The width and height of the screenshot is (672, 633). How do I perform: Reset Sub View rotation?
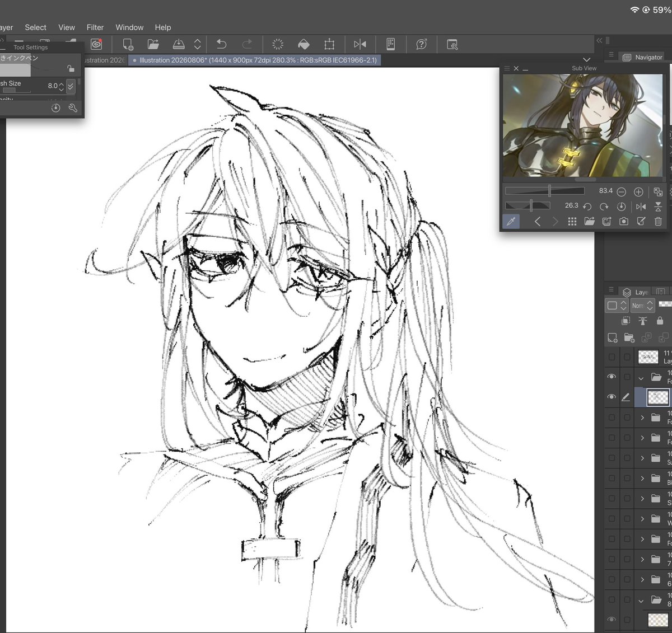click(x=621, y=207)
